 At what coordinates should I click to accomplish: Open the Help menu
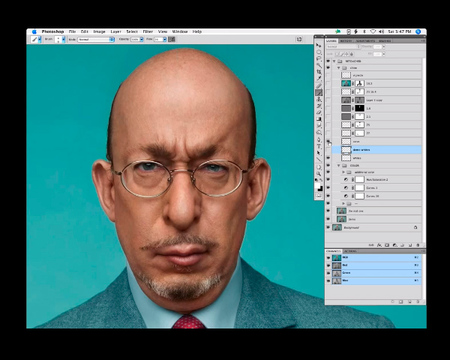click(197, 32)
